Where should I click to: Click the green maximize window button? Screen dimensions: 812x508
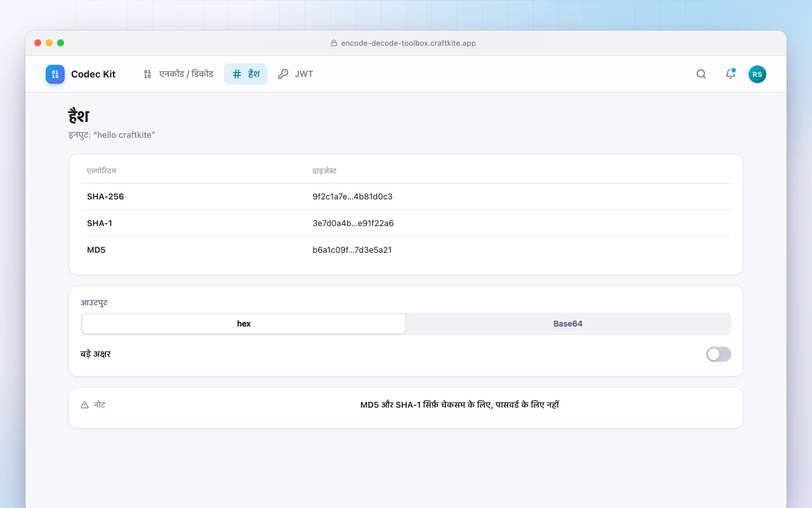61,43
